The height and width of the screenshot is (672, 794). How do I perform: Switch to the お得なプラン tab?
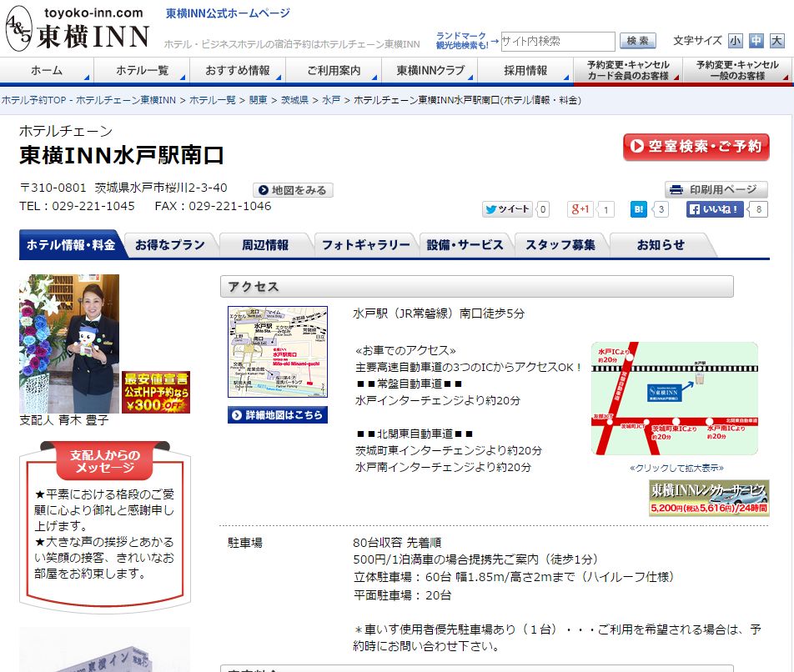[170, 245]
